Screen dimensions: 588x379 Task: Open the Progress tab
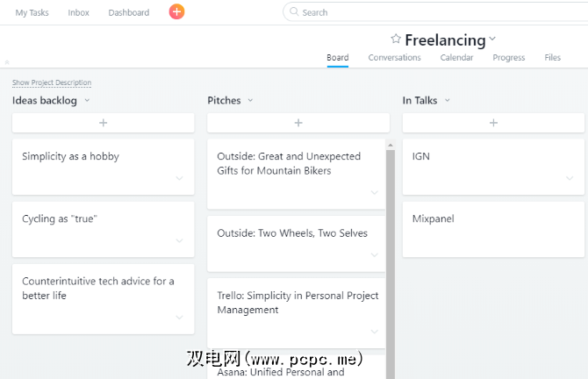click(x=508, y=58)
